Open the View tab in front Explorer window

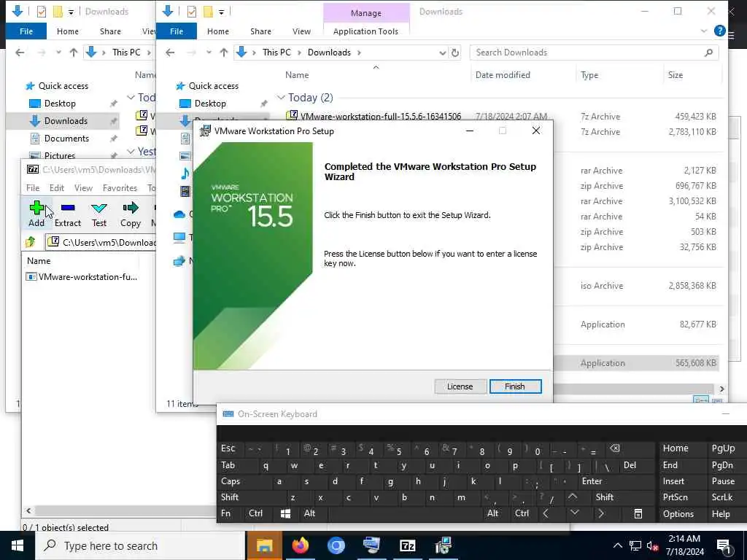(301, 31)
